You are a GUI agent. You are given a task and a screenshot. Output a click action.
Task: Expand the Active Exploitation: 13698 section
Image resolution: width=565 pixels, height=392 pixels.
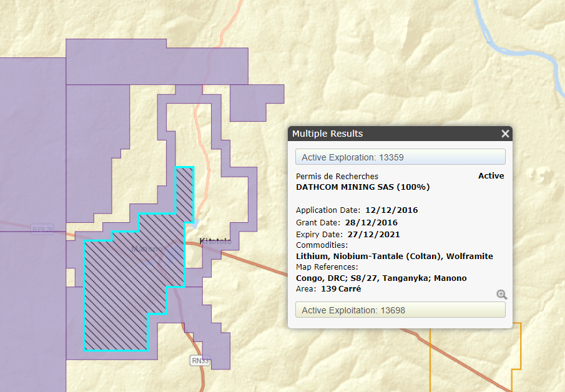[400, 310]
